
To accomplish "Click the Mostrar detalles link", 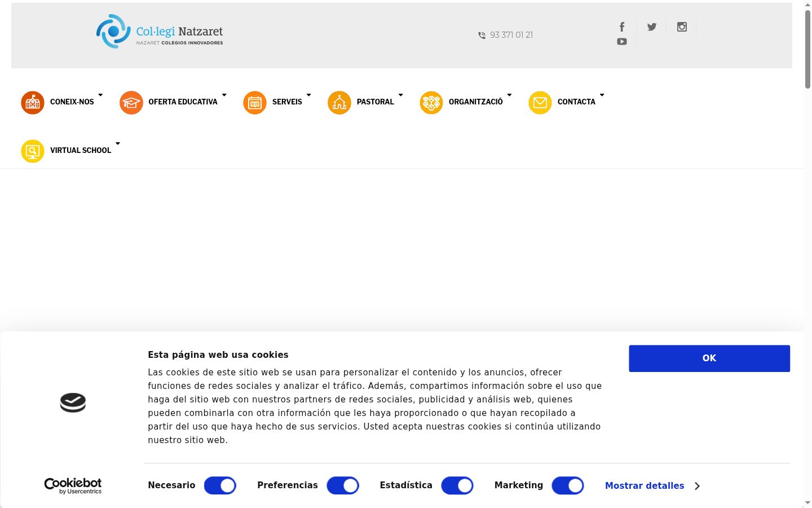I will tap(645, 486).
